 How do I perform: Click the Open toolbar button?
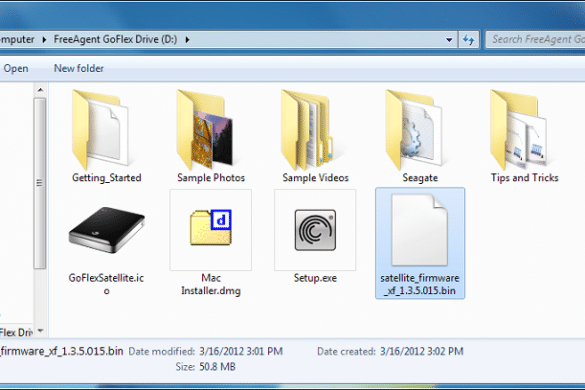(16, 69)
